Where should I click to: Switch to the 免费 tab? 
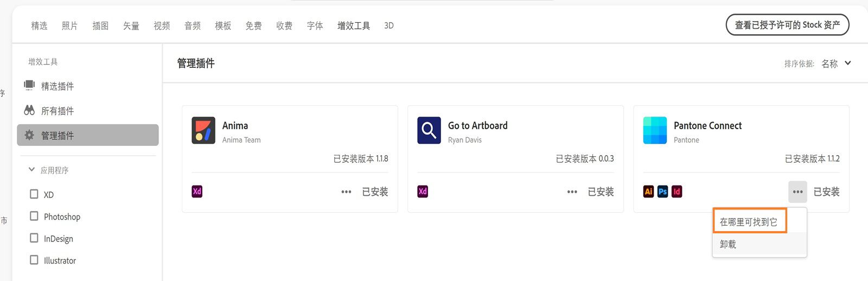[x=253, y=25]
